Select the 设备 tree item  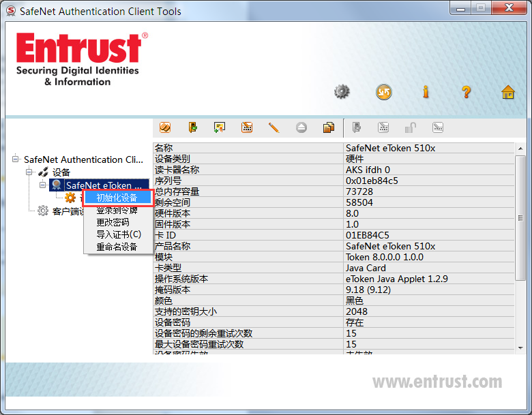pyautogui.click(x=61, y=172)
